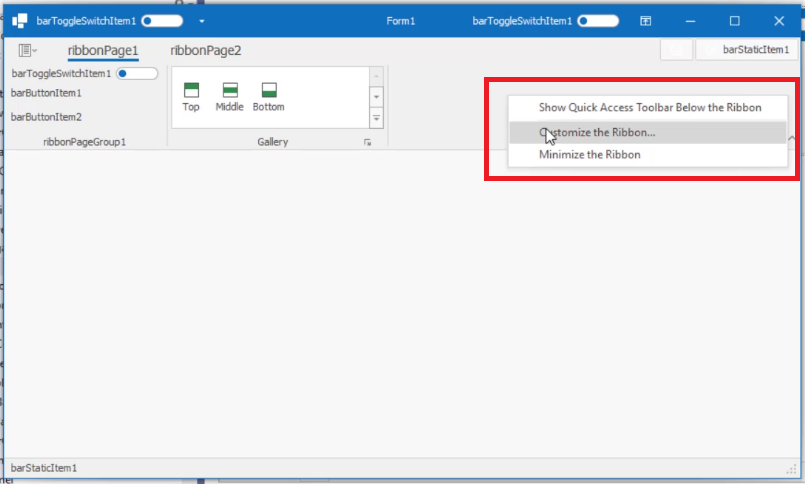Viewport: 805px width, 484px height.
Task: Collapse the ribbon with the chevron arrow
Action: pos(792,138)
